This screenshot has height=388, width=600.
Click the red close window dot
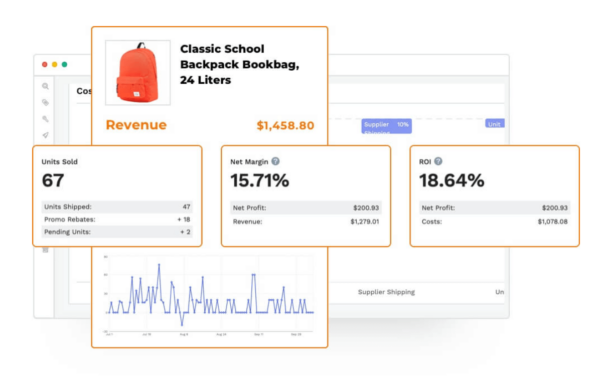(45, 64)
